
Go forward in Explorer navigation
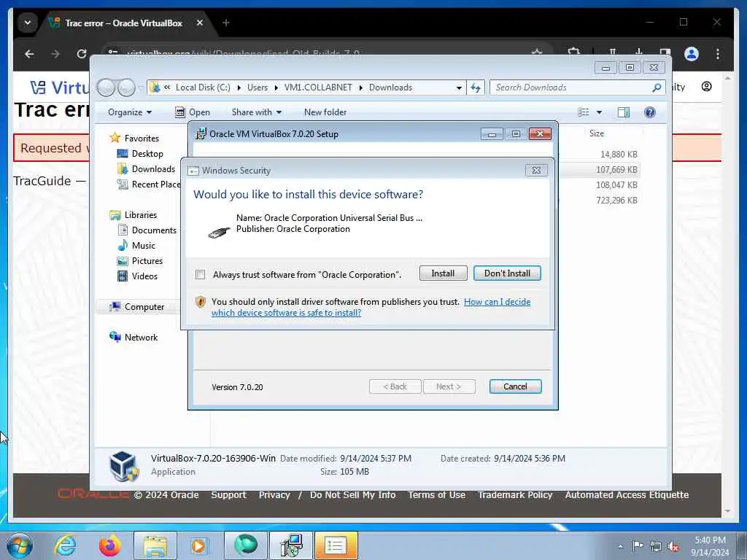click(126, 87)
